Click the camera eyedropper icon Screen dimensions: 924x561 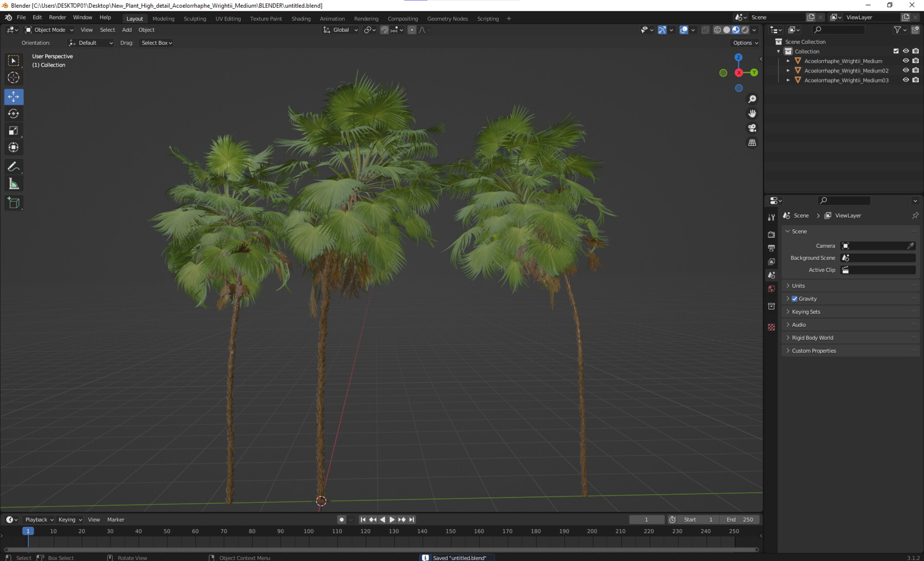click(x=910, y=246)
